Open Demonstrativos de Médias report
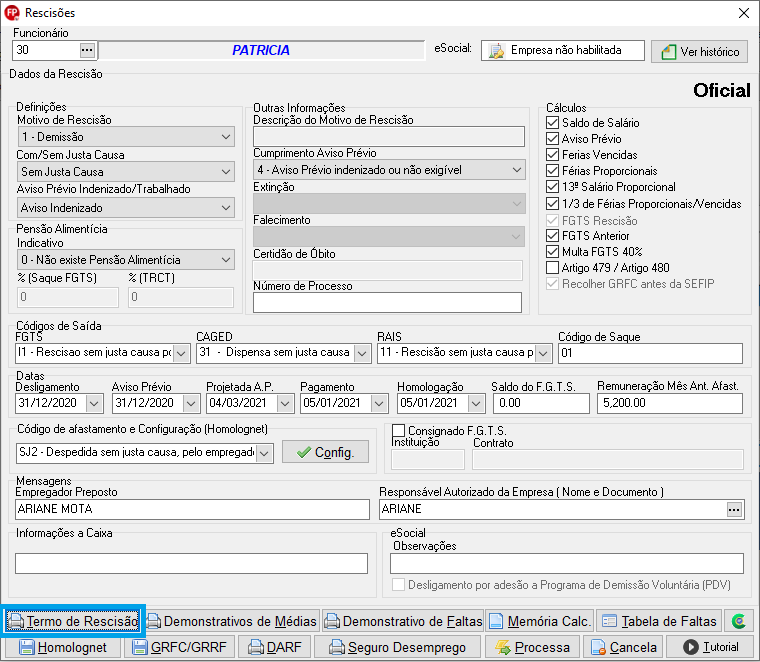The image size is (760, 662). click(232, 621)
